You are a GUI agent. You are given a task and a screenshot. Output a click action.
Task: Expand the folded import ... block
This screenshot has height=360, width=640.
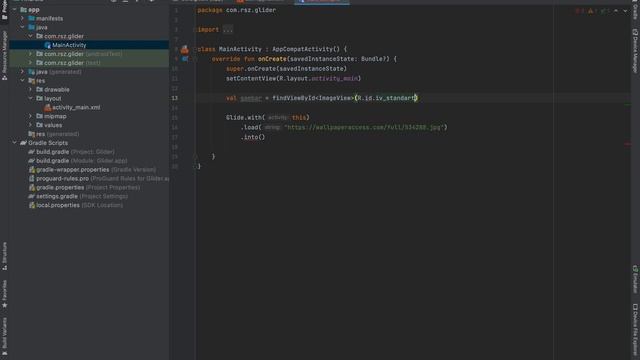point(228,30)
